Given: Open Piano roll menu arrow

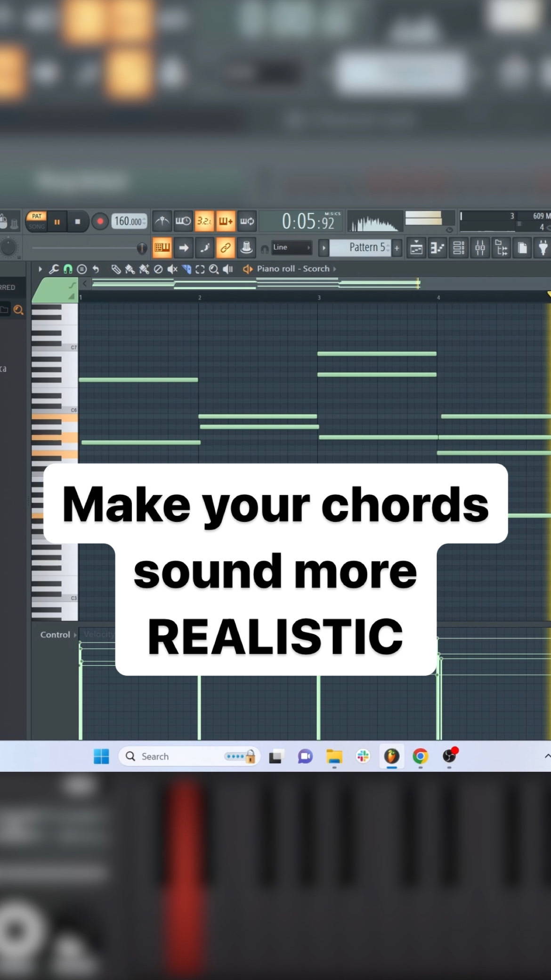Looking at the screenshot, I should click(40, 269).
